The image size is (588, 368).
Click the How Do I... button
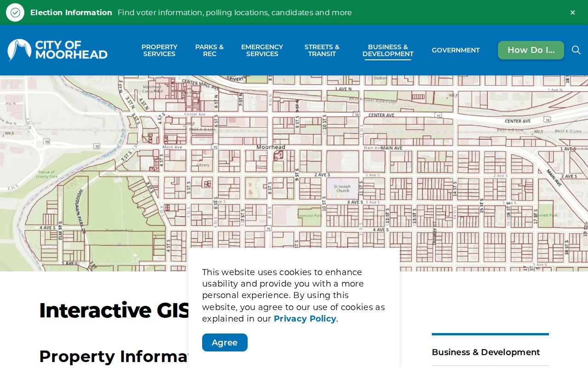pyautogui.click(x=531, y=50)
